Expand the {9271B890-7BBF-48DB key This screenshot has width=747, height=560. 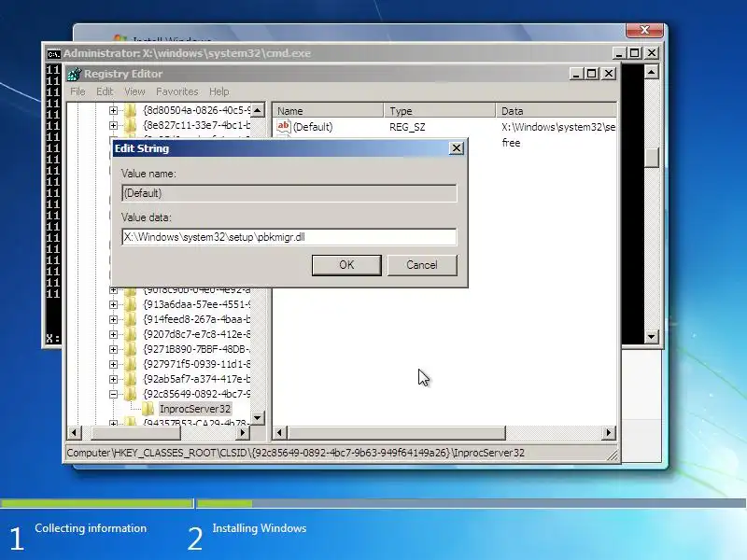(113, 349)
